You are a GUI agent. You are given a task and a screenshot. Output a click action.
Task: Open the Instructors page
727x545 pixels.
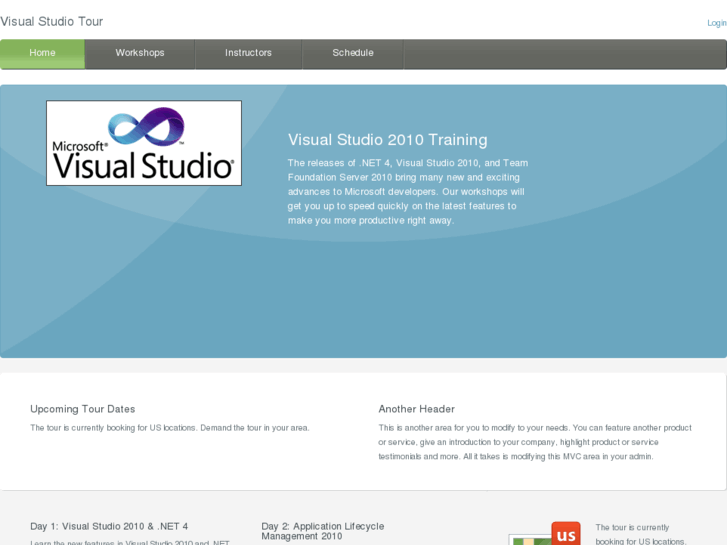coord(248,54)
